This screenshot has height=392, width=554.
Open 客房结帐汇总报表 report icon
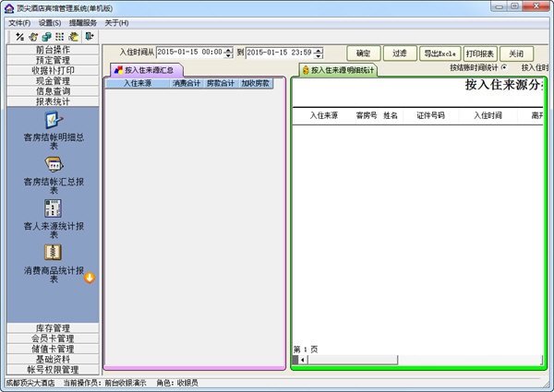tap(54, 164)
